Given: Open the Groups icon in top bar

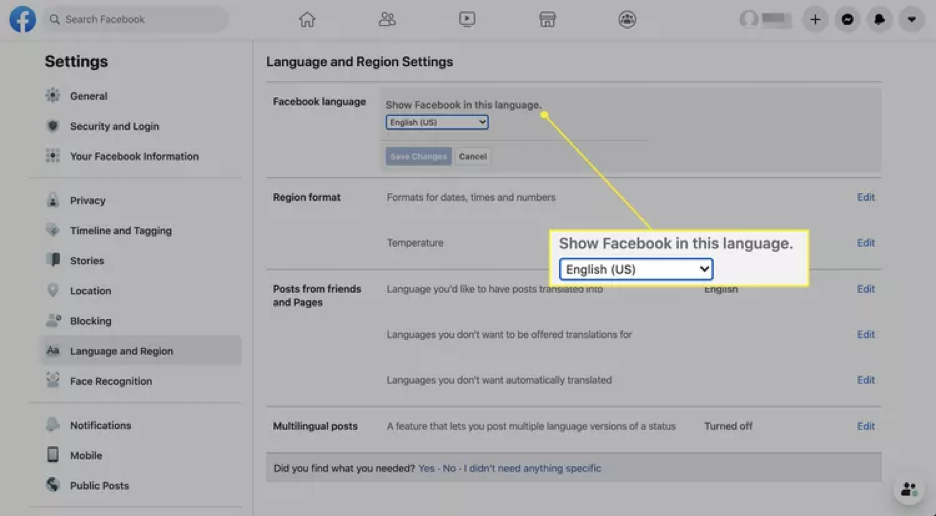Looking at the screenshot, I should 627,19.
